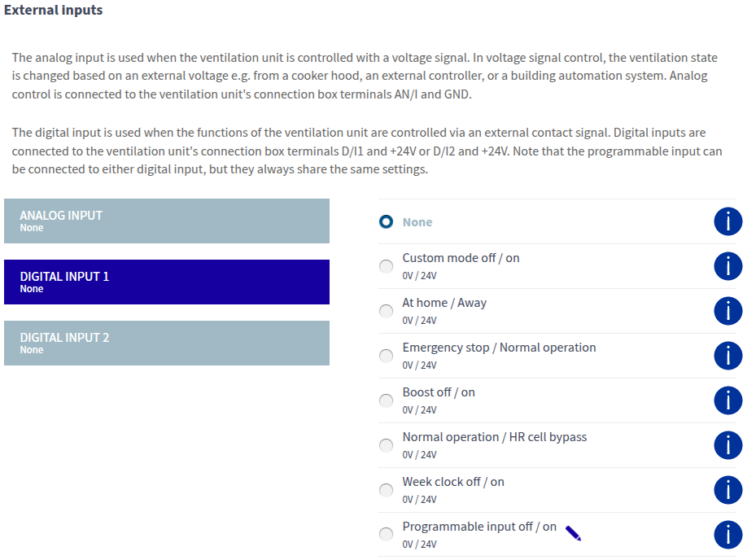Show HR cell bypass info icon
756x560 pixels.
pyautogui.click(x=728, y=445)
